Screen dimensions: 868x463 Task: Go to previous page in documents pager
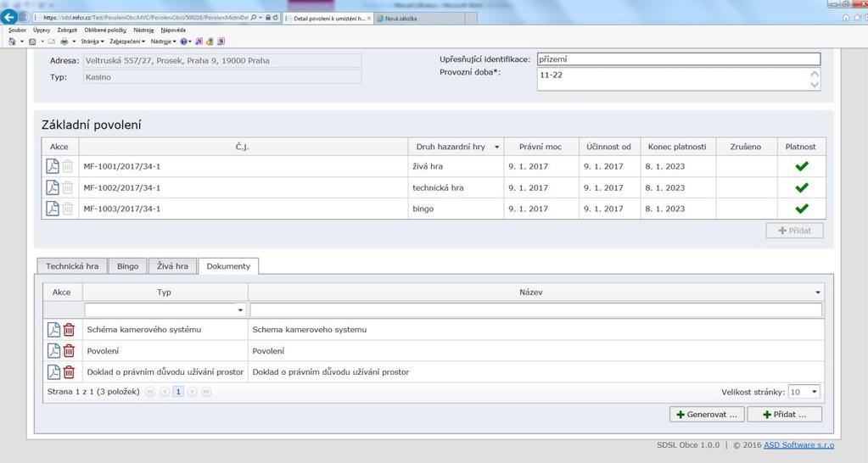click(165, 392)
